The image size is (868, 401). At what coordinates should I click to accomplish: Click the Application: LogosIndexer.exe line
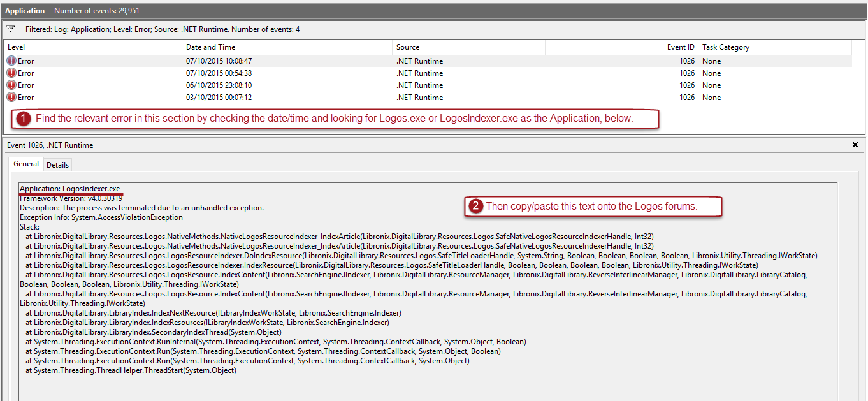(x=70, y=189)
